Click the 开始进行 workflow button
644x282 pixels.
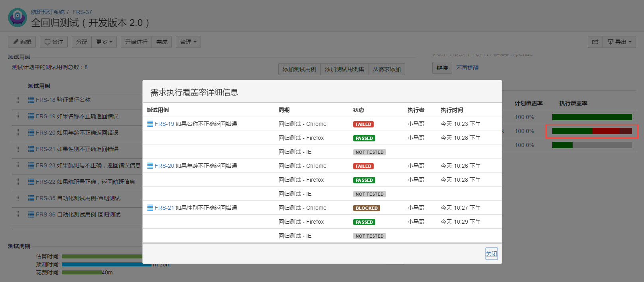point(136,42)
